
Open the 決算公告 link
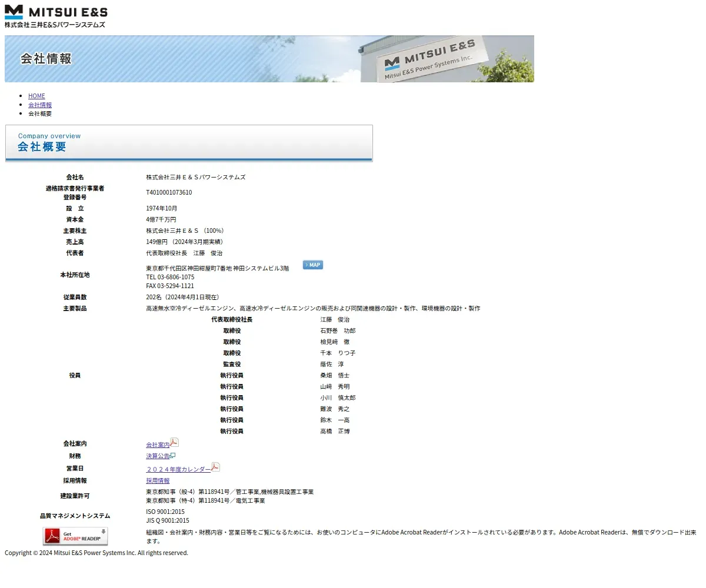click(158, 456)
